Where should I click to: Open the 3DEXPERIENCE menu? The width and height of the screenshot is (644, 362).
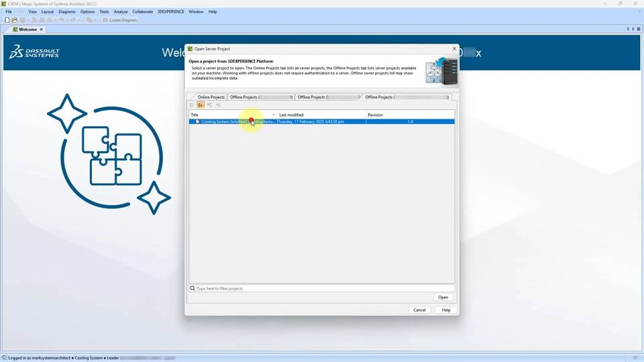(171, 11)
